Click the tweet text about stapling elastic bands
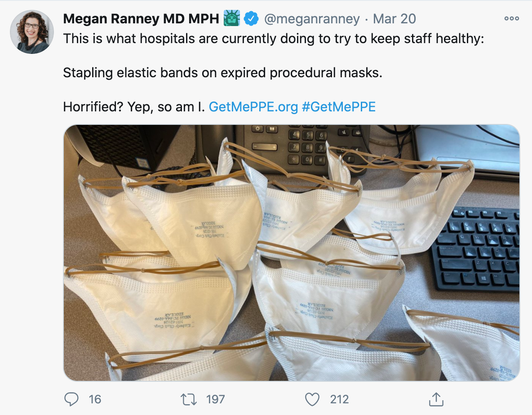Image resolution: width=532 pixels, height=415 pixels. point(222,73)
